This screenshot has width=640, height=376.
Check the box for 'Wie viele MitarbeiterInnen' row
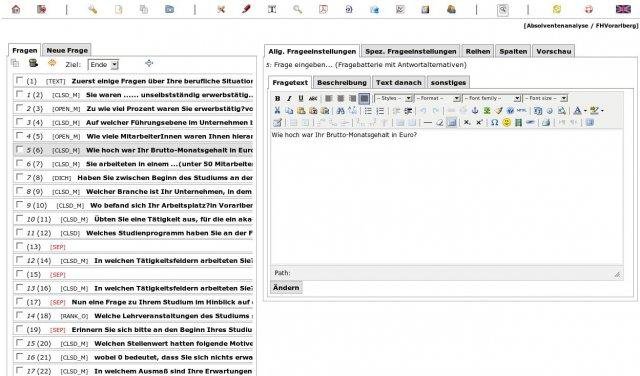coord(19,136)
